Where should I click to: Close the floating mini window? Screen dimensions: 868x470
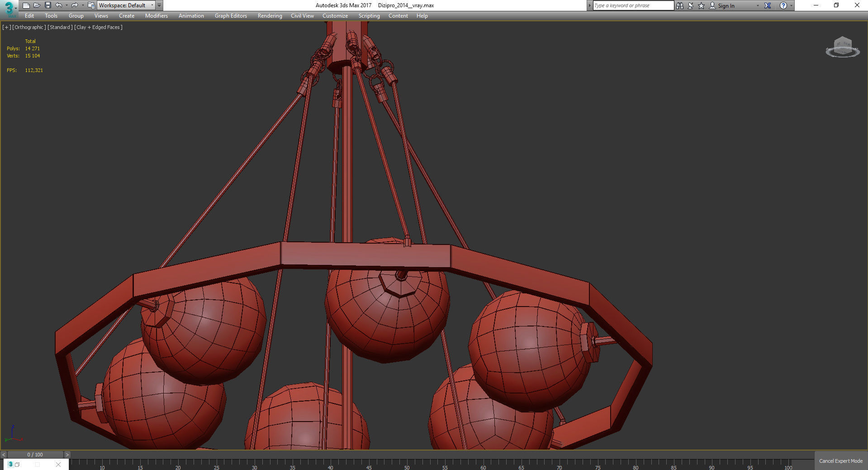(58, 465)
